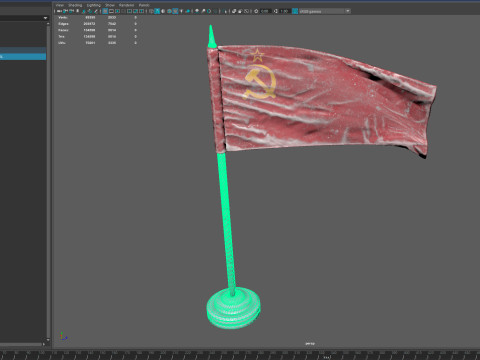The height and width of the screenshot is (360, 480).
Task: Click the Grease Pencil icon
Action: click(96, 11)
